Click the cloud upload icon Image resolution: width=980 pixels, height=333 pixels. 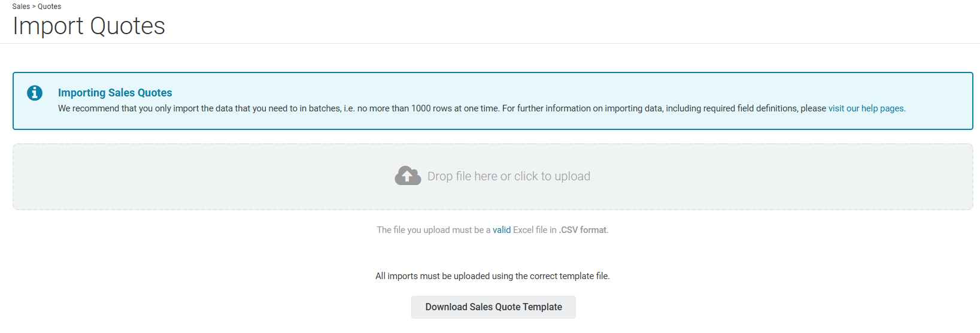point(408,176)
